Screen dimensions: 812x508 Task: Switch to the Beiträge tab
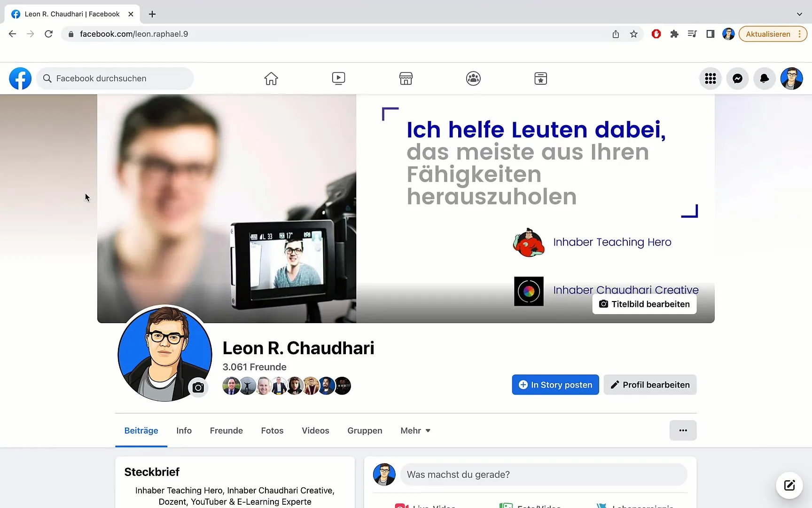coord(141,430)
